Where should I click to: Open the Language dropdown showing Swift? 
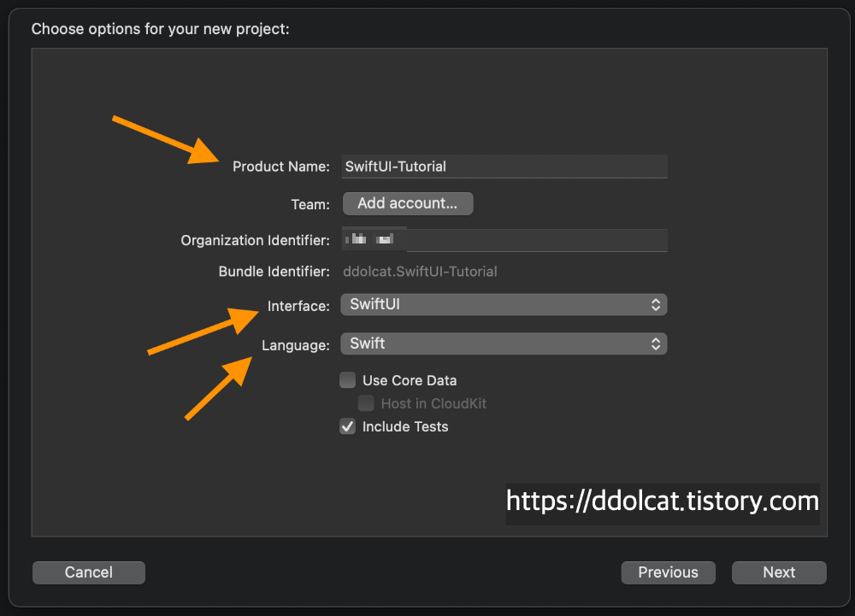tap(503, 343)
